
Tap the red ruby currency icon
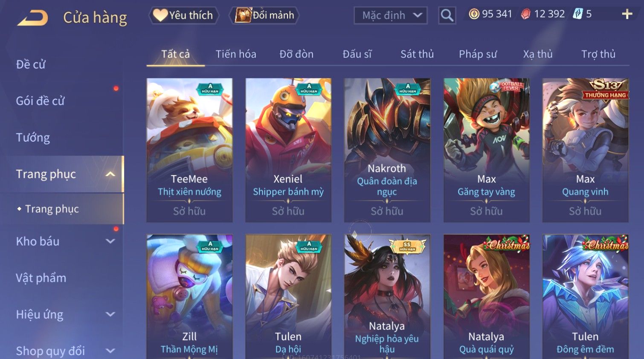pos(526,14)
